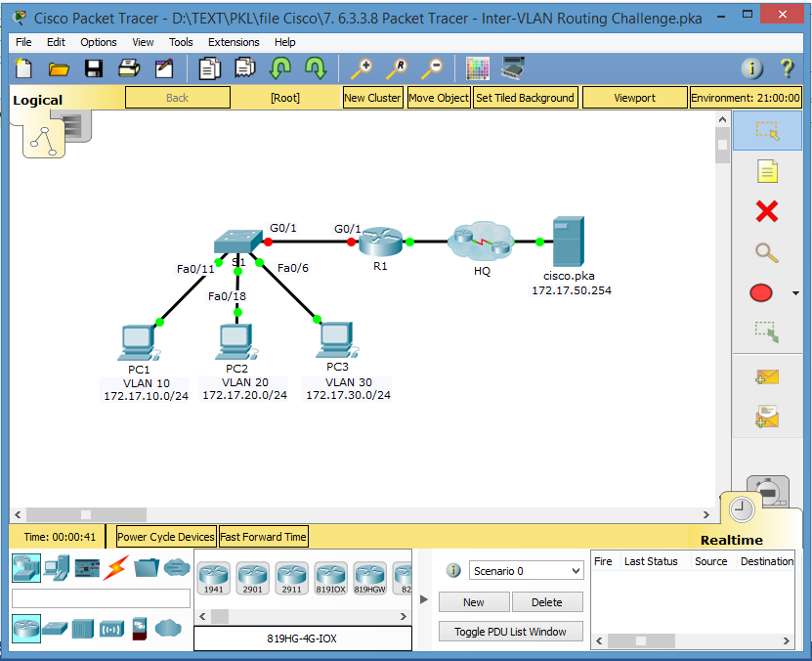Screen dimensions: 812x661
Task: Click the New file icon
Action: [x=23, y=68]
